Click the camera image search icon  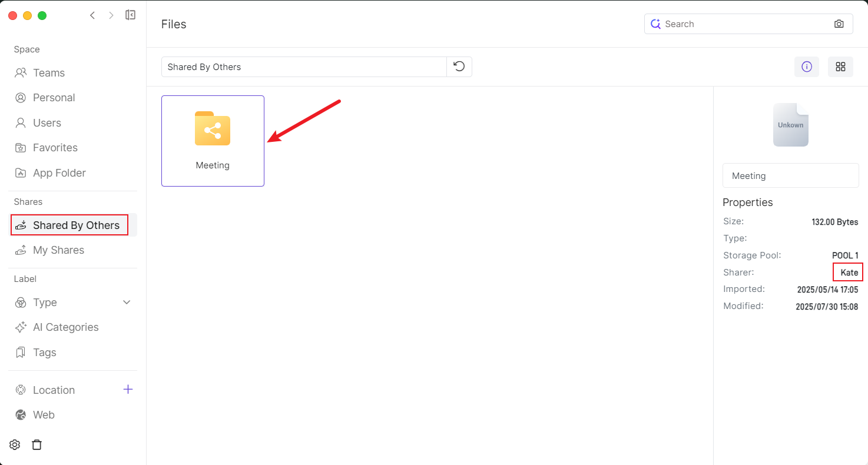click(x=839, y=24)
